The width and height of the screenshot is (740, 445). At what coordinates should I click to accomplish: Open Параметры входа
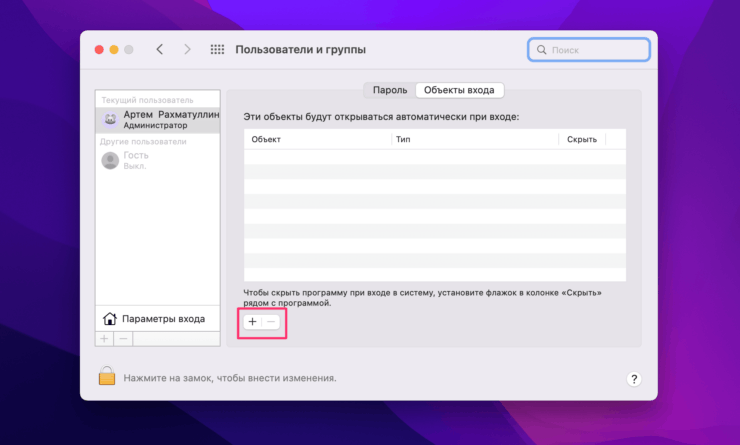point(158,319)
